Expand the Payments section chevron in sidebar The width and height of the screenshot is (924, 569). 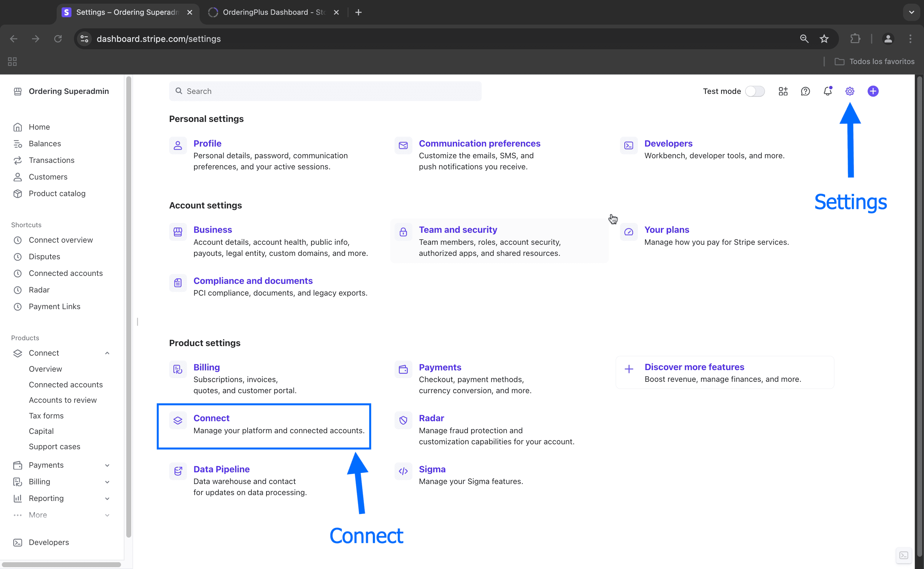point(107,465)
